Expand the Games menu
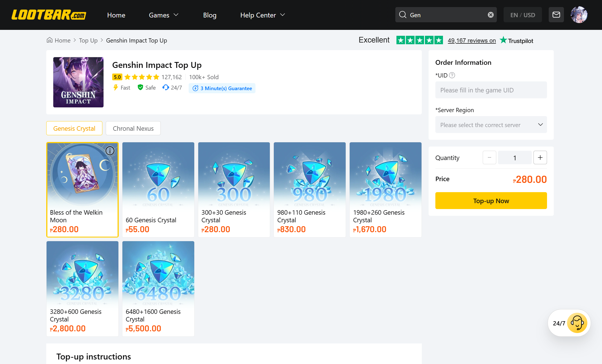Image resolution: width=602 pixels, height=364 pixels. (164, 15)
